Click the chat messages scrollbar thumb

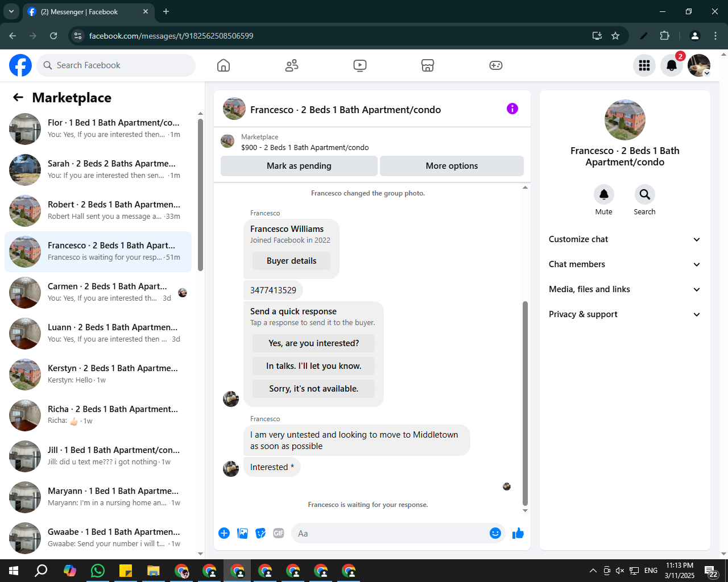point(525,404)
